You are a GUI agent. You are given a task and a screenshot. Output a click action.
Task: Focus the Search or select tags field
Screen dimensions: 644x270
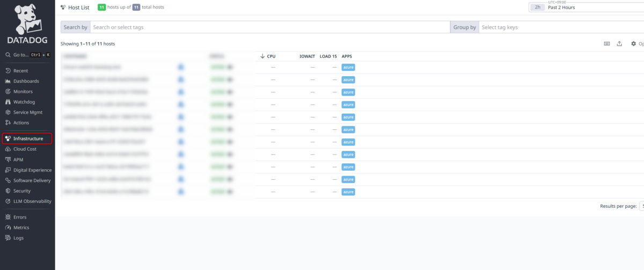[x=270, y=27]
